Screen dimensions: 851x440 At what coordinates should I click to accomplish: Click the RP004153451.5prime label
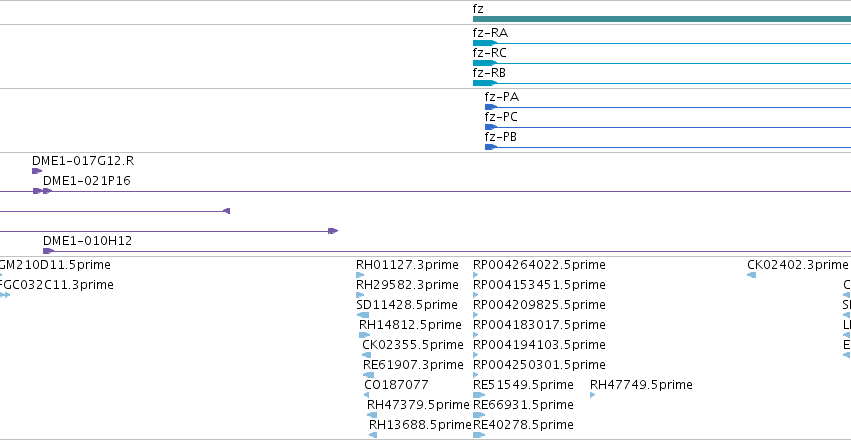point(539,285)
